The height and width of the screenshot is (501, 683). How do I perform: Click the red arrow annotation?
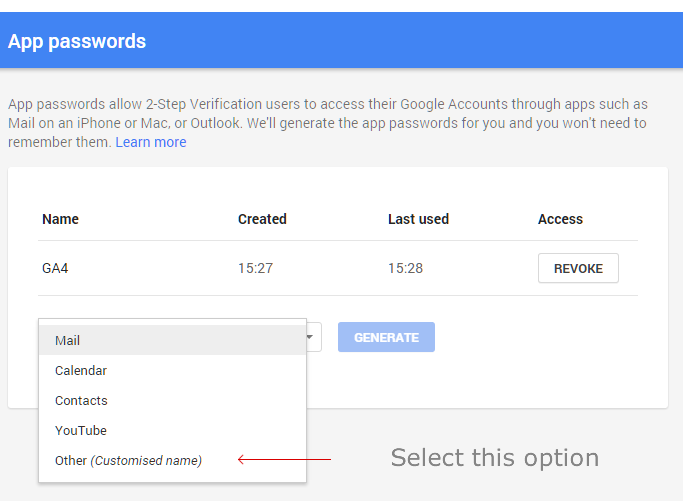(284, 459)
